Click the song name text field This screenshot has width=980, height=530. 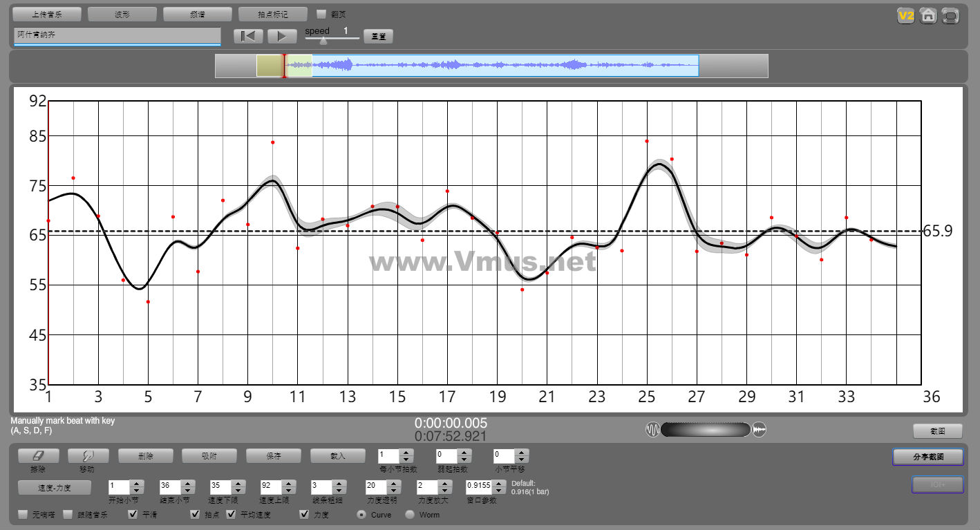point(117,35)
